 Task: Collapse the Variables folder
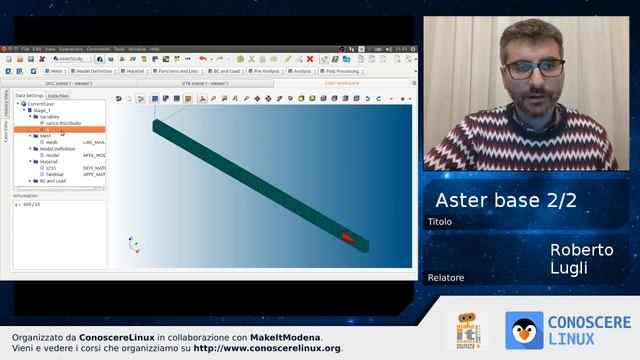pyautogui.click(x=30, y=117)
